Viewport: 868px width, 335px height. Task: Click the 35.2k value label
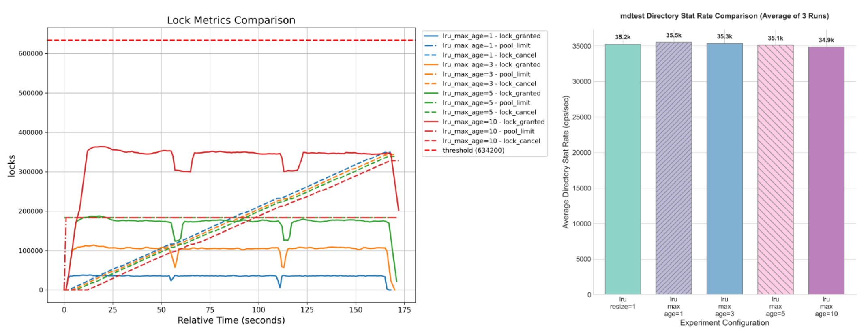coord(623,37)
